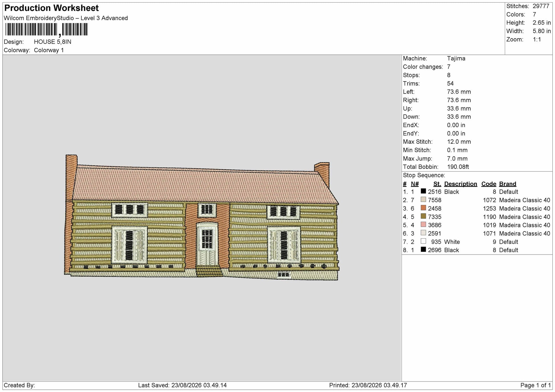Click the Code column header
Viewport: 555px width, 392px height.
pos(489,184)
